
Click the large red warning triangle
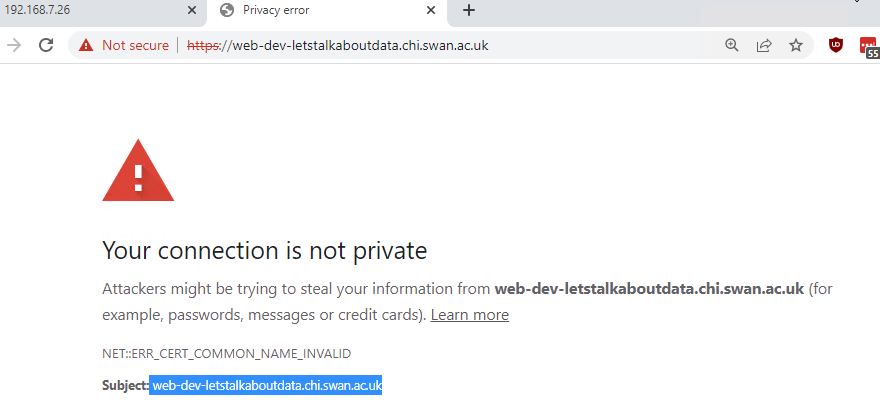[x=138, y=171]
